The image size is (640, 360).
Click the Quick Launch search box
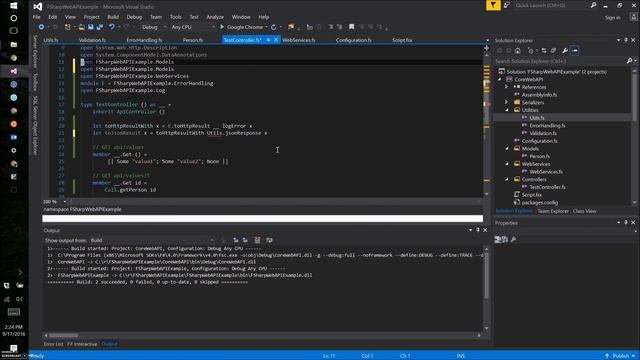[x=551, y=5]
